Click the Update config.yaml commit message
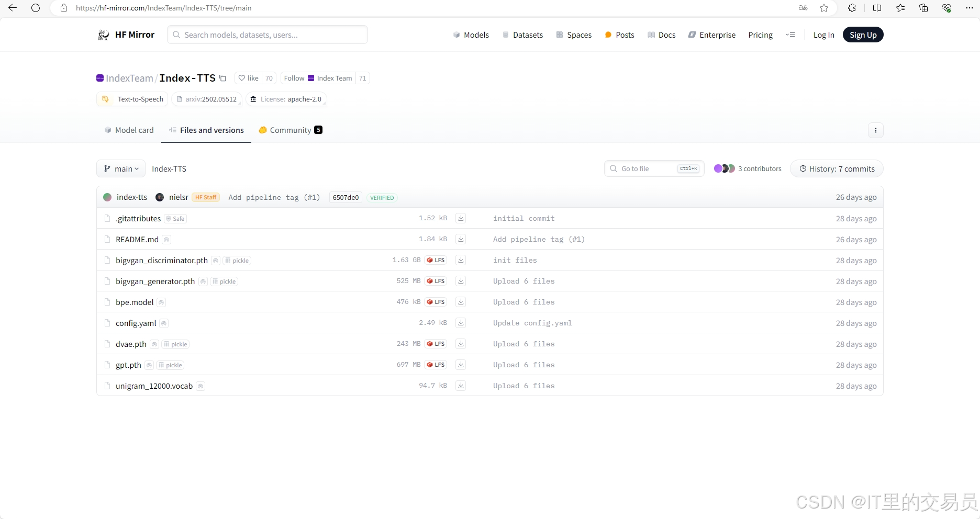This screenshot has height=519, width=980. (x=532, y=323)
